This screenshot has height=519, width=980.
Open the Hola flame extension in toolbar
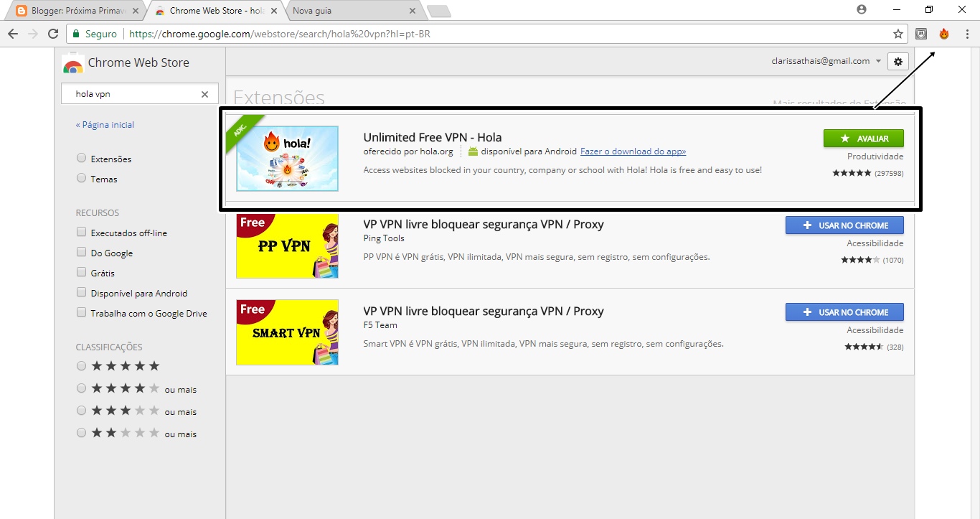944,34
